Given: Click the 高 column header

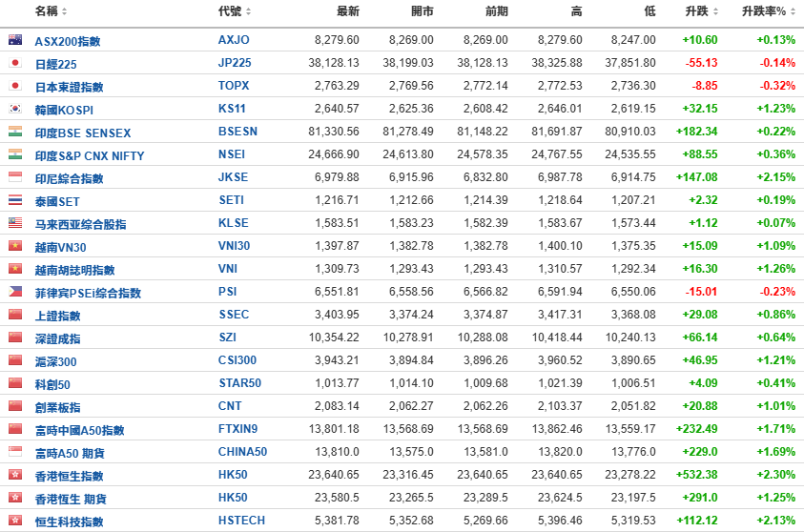Looking at the screenshot, I should 576,11.
